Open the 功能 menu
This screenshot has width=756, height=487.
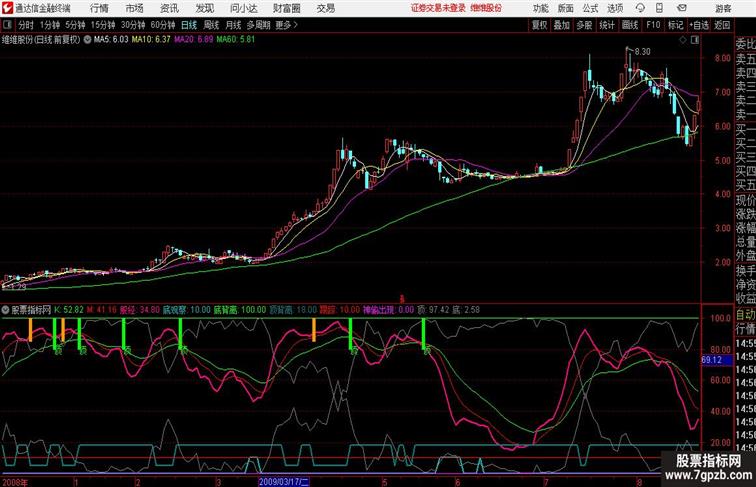541,8
